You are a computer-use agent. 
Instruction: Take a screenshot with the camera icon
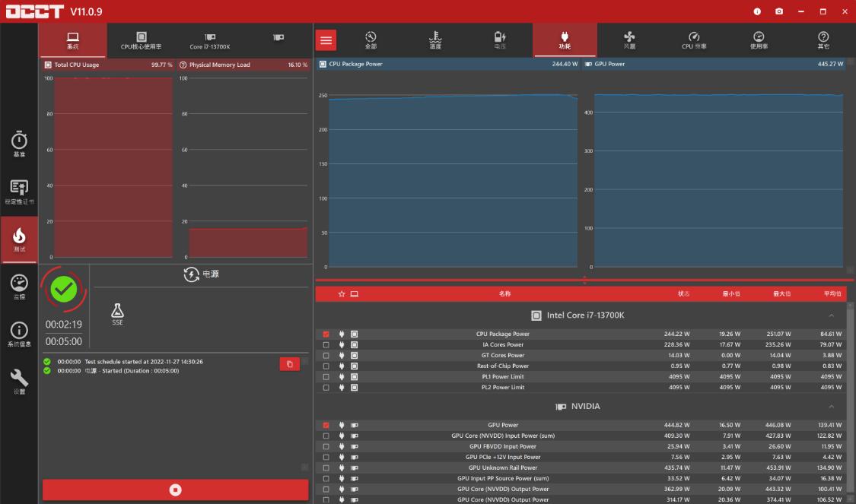pyautogui.click(x=779, y=11)
